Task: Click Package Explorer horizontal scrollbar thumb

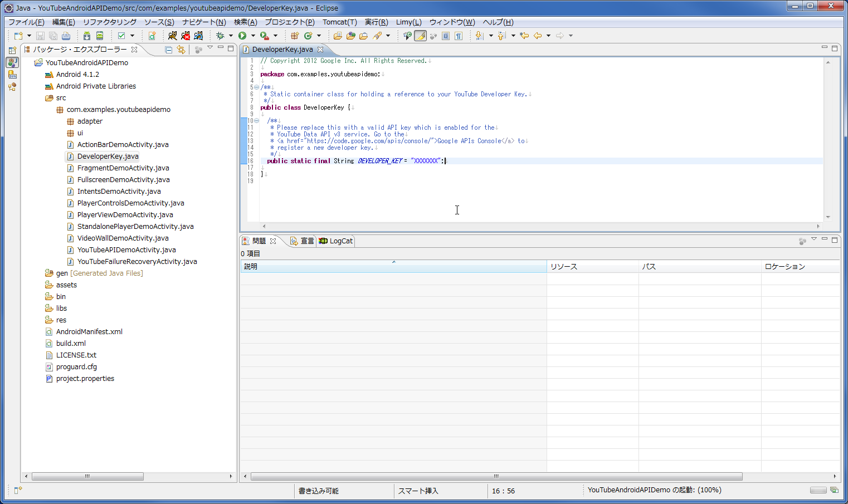Action: tap(87, 477)
